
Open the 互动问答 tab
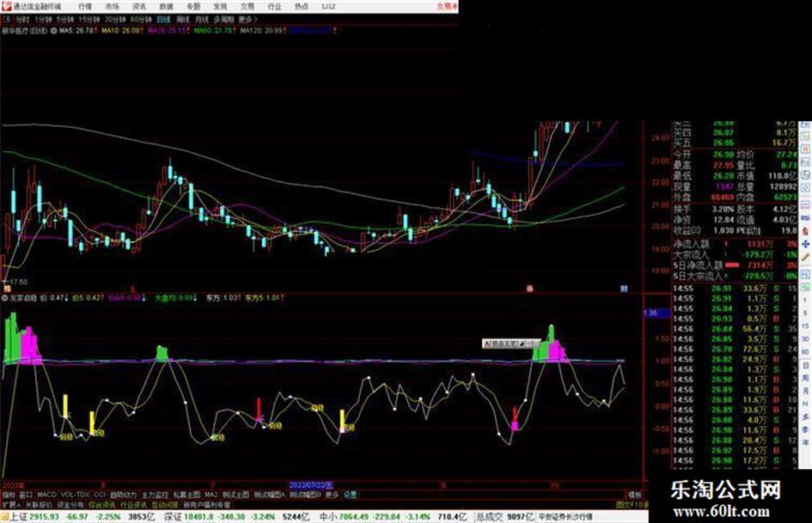(x=165, y=504)
